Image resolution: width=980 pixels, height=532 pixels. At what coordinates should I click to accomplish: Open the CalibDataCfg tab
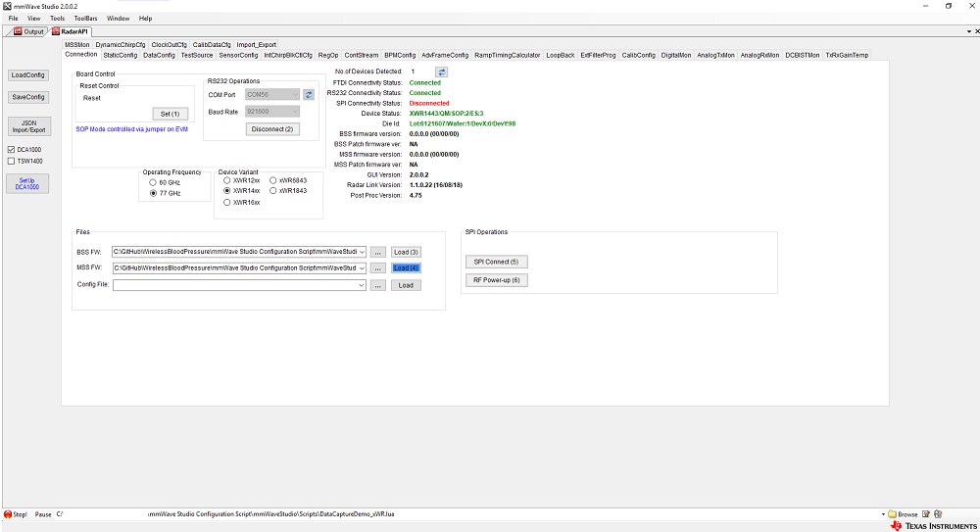212,45
